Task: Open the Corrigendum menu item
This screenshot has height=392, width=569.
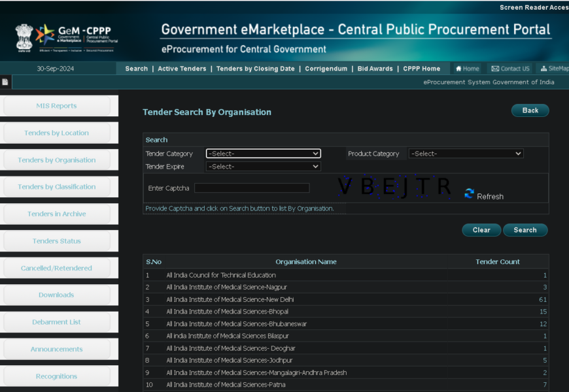Action: [x=326, y=69]
